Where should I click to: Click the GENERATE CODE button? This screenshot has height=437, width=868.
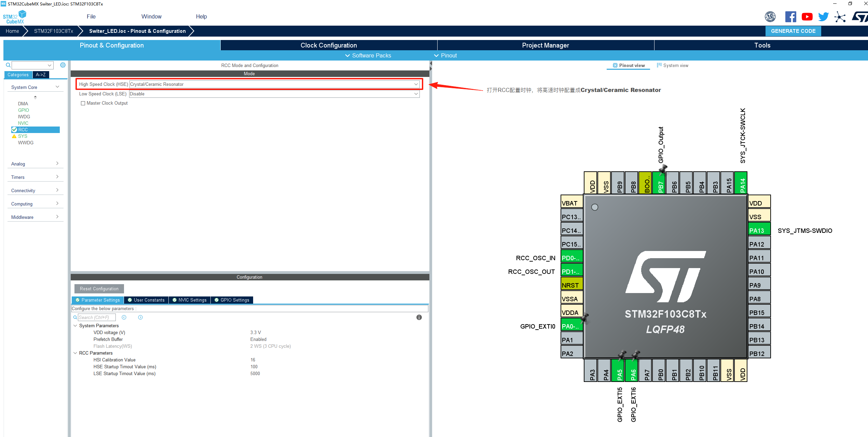793,31
